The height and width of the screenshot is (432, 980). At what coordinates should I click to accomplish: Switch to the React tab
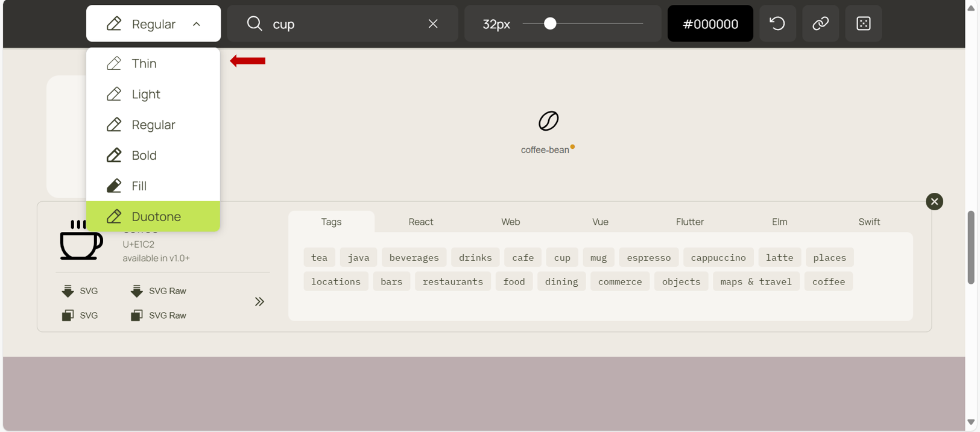click(x=420, y=222)
